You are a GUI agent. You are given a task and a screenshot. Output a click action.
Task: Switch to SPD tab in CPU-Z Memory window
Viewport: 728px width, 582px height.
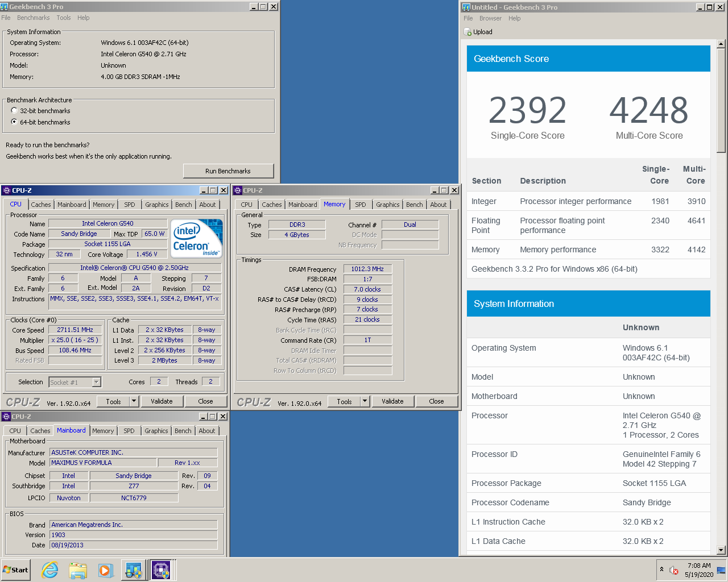point(361,205)
